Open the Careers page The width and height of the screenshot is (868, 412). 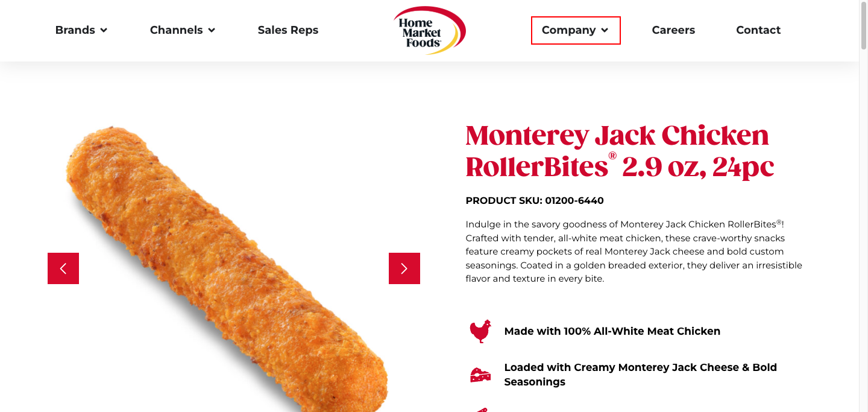point(673,30)
